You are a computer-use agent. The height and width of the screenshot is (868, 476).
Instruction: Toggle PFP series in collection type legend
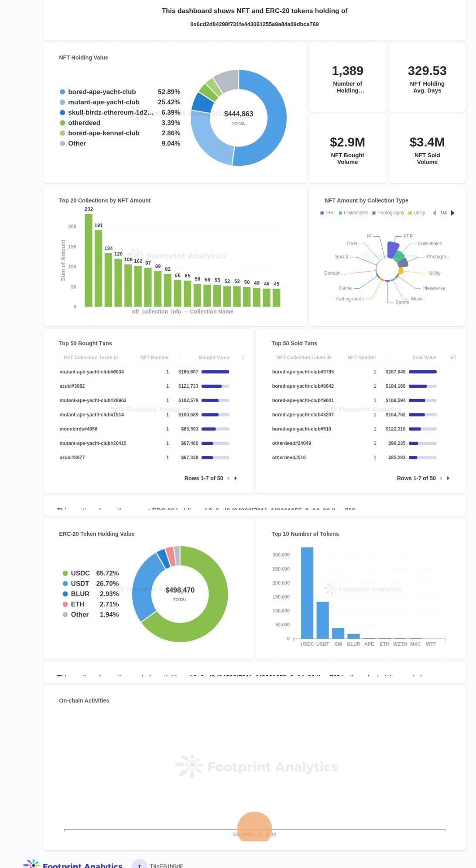(327, 213)
